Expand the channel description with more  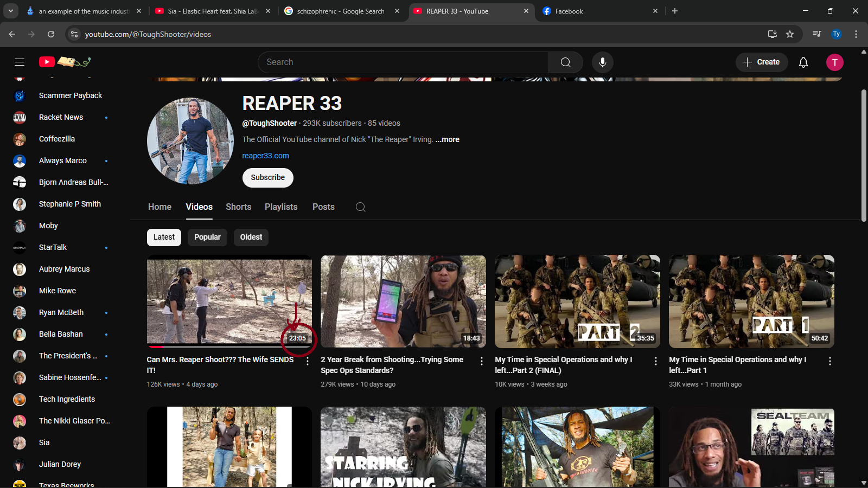(x=448, y=139)
